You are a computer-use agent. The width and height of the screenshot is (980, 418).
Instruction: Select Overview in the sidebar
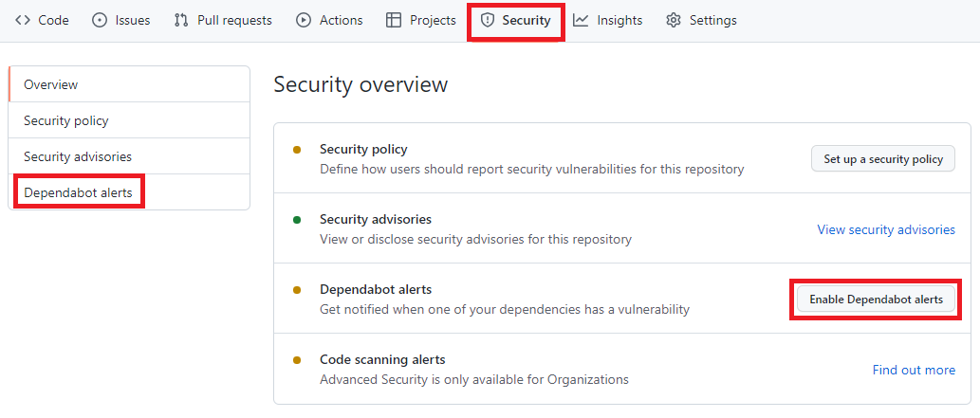129,84
